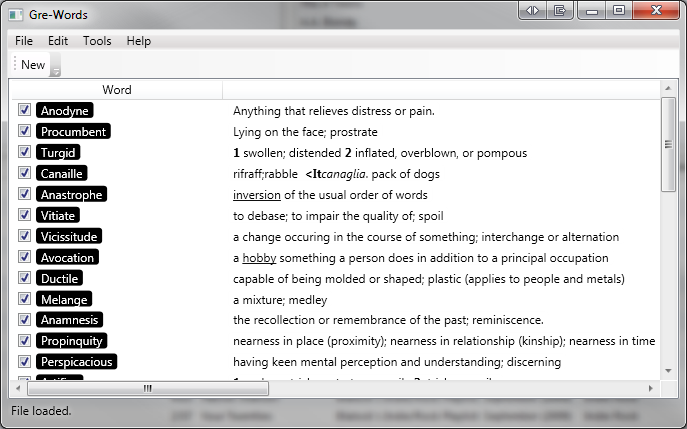The image size is (687, 429).
Task: Uncheck the checkbox next to Melange
Action: [25, 300]
